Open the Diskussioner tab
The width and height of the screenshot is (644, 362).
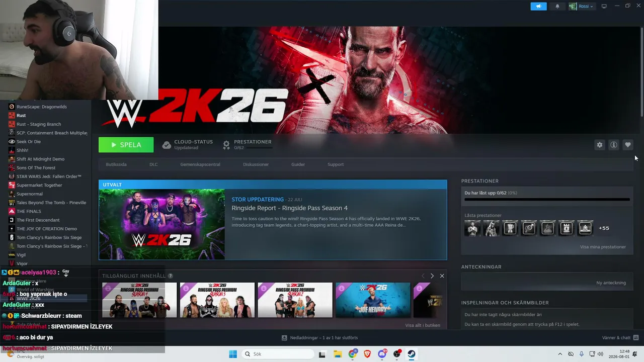click(x=256, y=164)
